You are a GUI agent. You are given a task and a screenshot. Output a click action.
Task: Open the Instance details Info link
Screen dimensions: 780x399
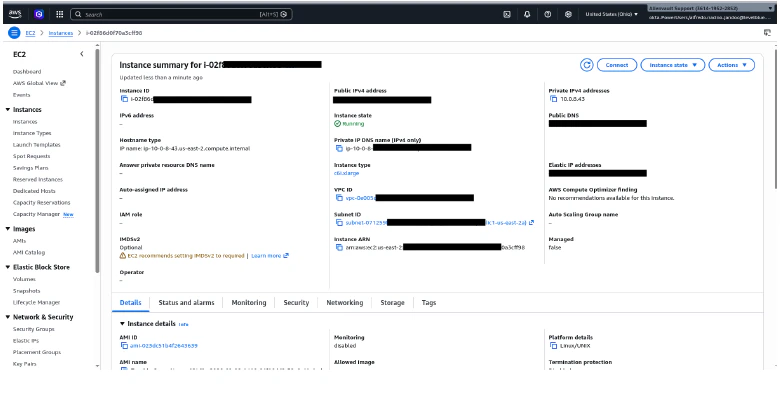pos(184,324)
